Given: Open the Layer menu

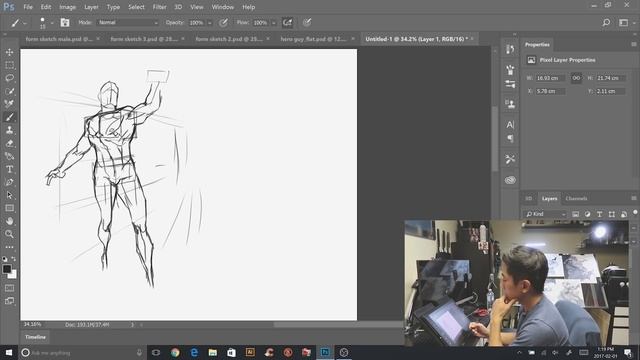Looking at the screenshot, I should pos(91,7).
